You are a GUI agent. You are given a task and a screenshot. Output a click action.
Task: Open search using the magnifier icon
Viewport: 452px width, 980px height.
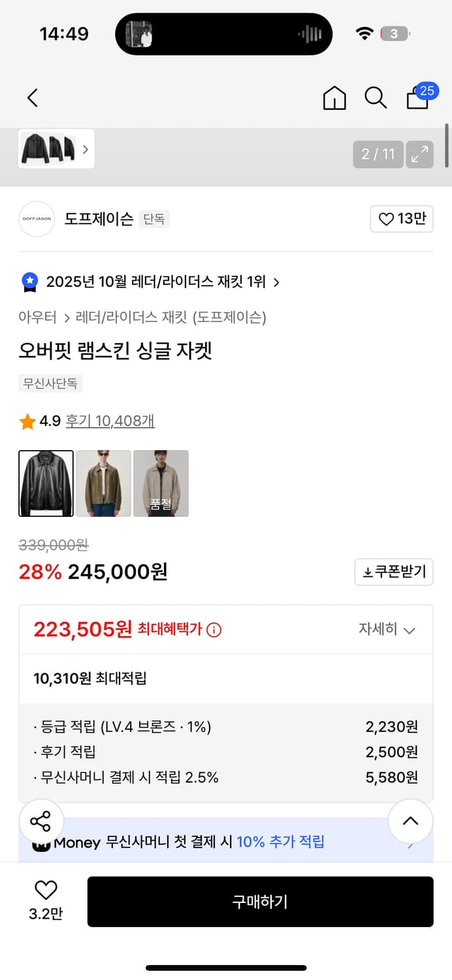pos(376,97)
